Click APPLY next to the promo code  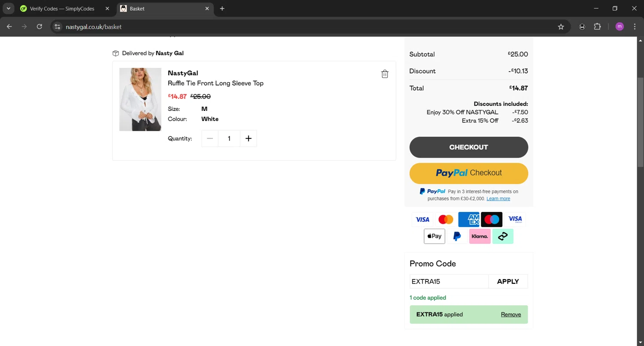[x=508, y=282]
